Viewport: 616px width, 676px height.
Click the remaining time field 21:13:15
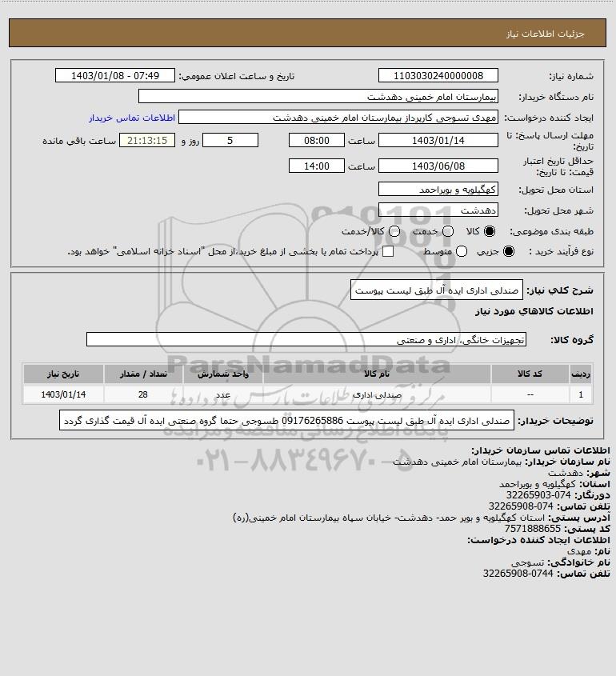point(147,140)
